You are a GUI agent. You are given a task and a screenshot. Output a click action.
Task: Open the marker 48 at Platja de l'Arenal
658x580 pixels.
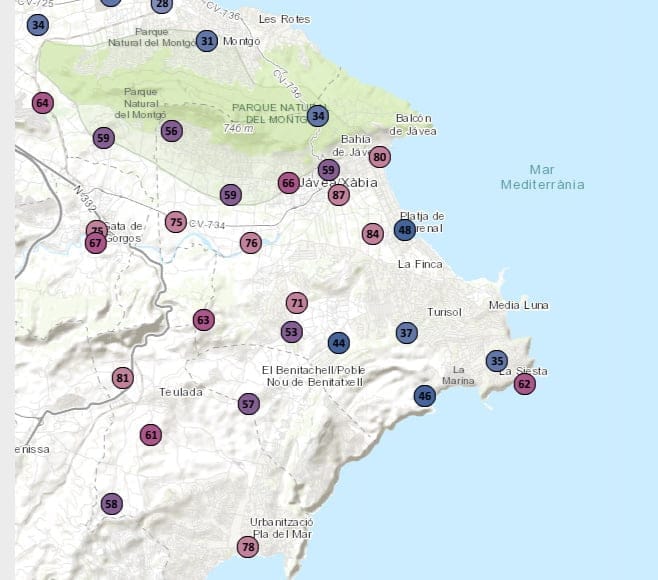click(404, 230)
